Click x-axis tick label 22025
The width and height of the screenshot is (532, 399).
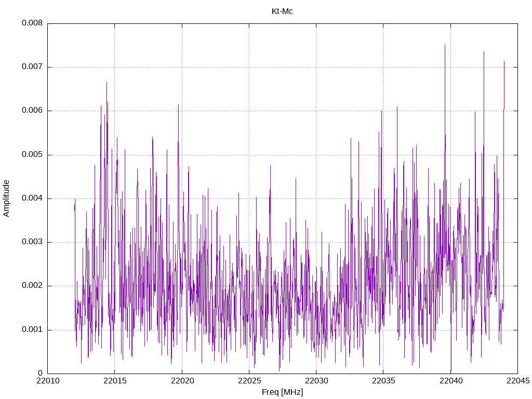pos(249,381)
